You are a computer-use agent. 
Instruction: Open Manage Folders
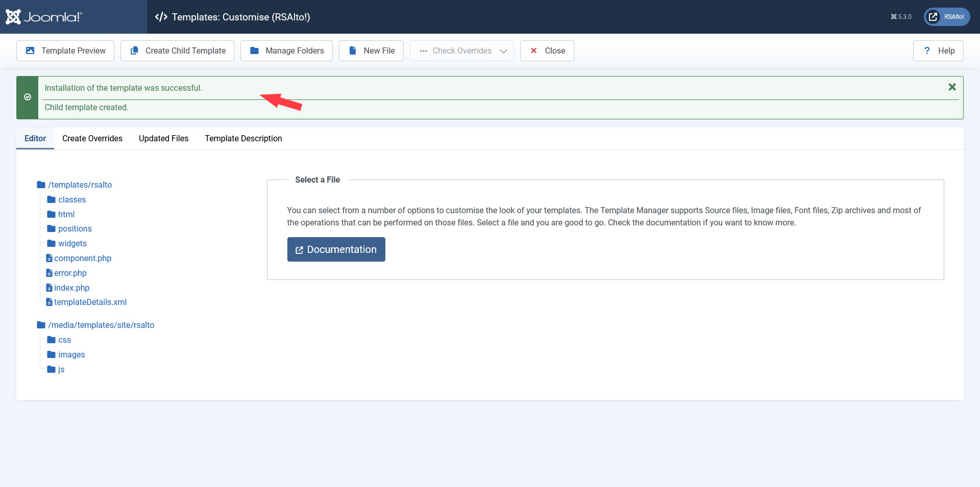286,50
